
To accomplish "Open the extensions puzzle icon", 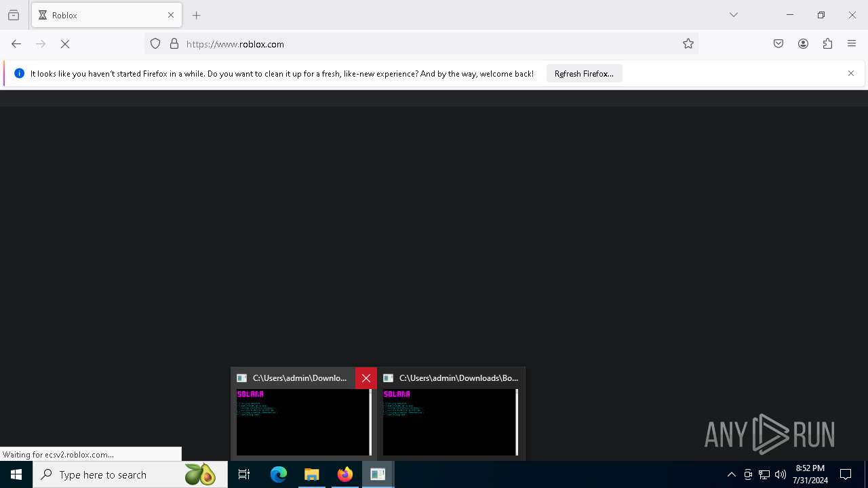I will coord(827,44).
